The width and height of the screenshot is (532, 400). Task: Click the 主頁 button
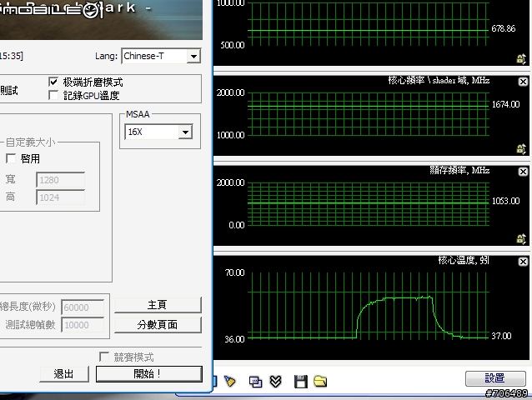(158, 305)
